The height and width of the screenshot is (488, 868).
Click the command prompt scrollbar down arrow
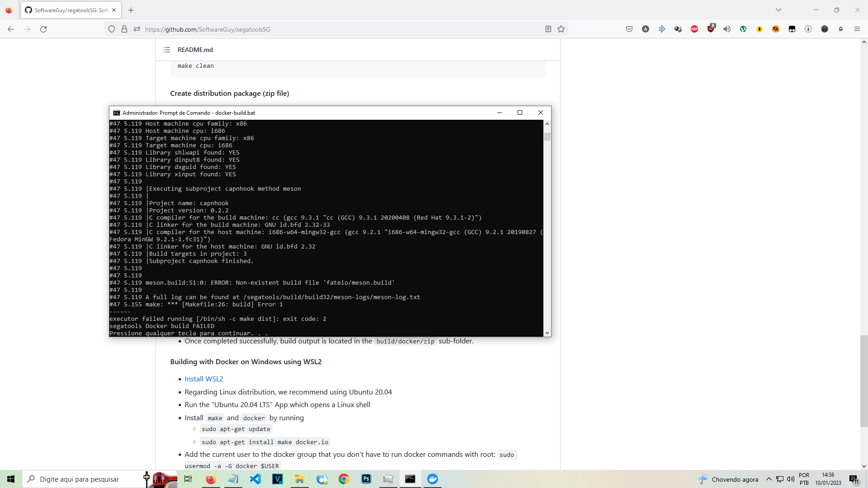547,333
